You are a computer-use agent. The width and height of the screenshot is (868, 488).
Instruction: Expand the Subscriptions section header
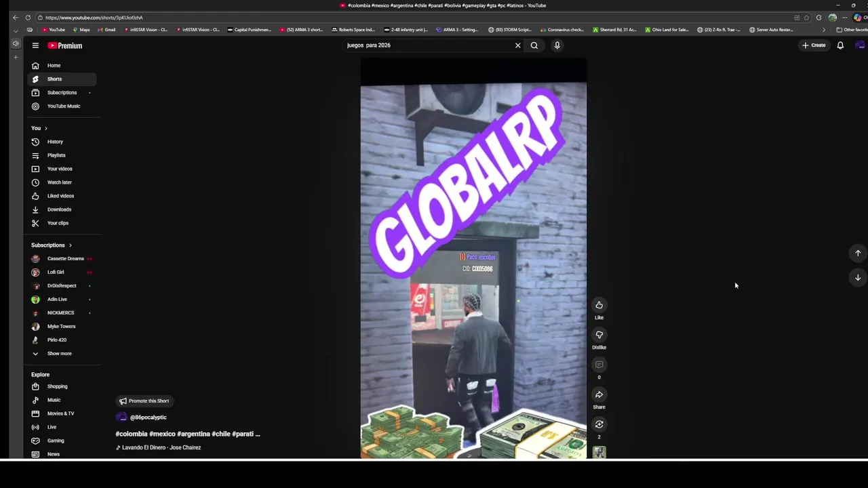pyautogui.click(x=52, y=245)
